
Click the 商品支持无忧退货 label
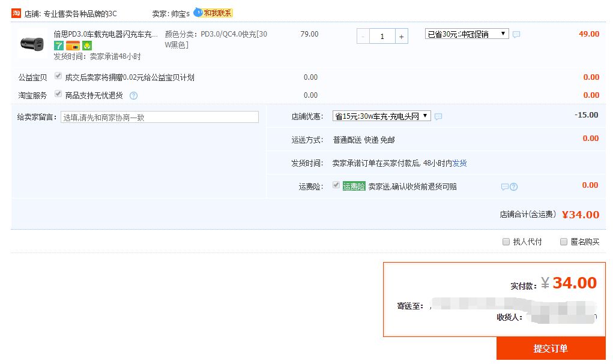point(94,95)
